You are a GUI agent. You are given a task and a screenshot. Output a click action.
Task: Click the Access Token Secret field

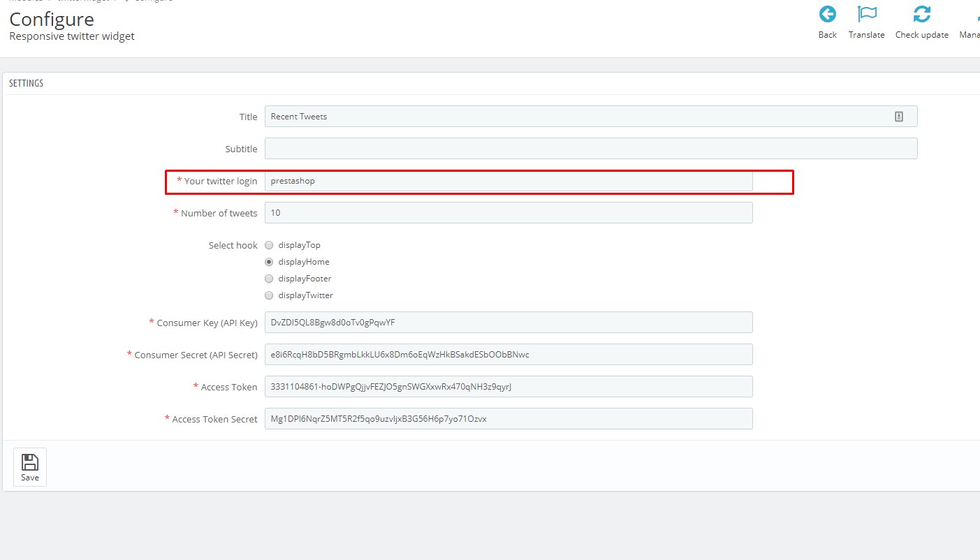point(508,419)
